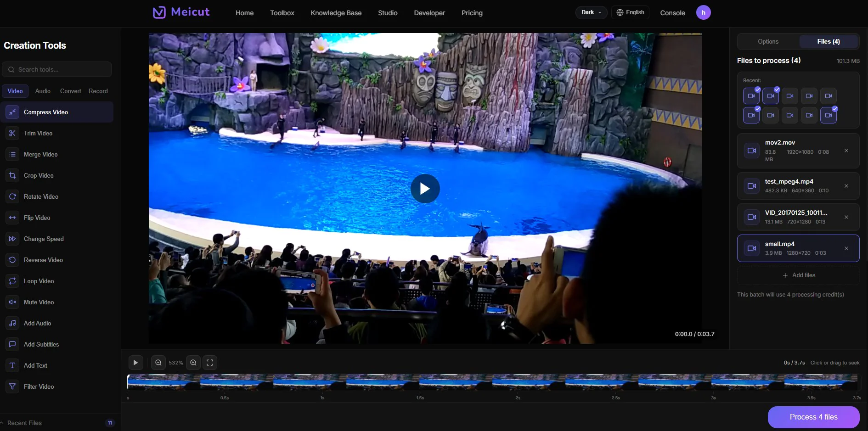Toggle first checked recent file thumbnail
This screenshot has width=868, height=431.
coord(751,96)
